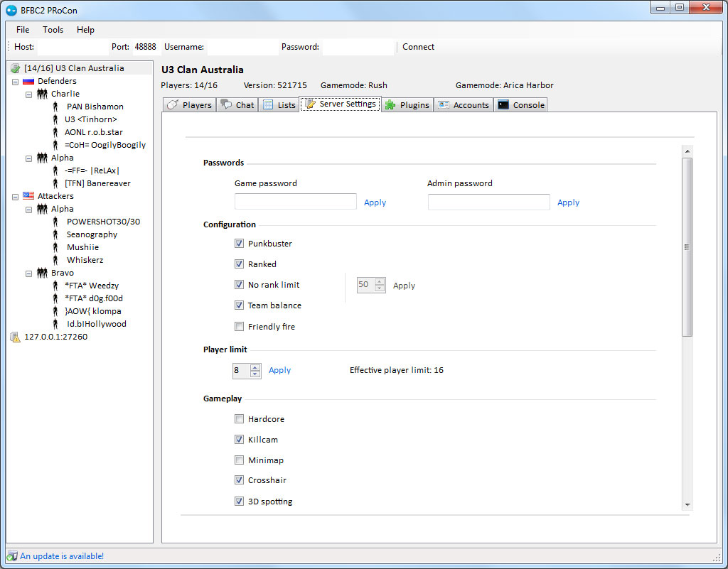Click the scrollbar down arrow in settings
728x569 pixels.
tap(687, 504)
